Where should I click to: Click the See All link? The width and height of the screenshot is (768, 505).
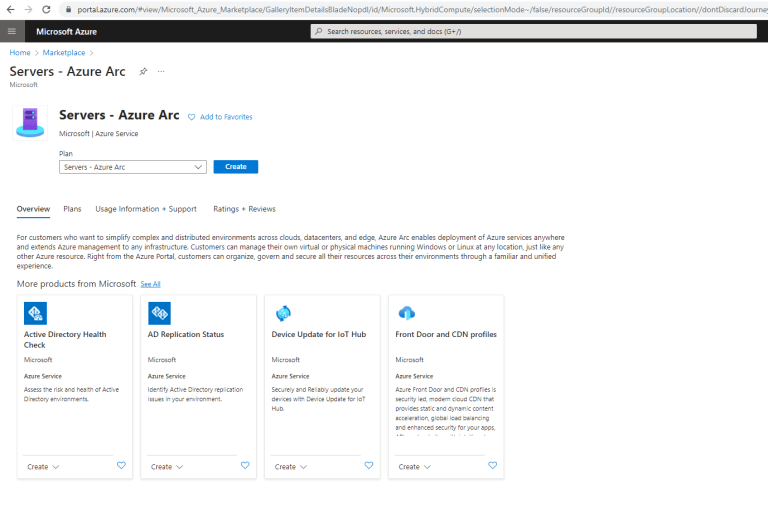[150, 284]
